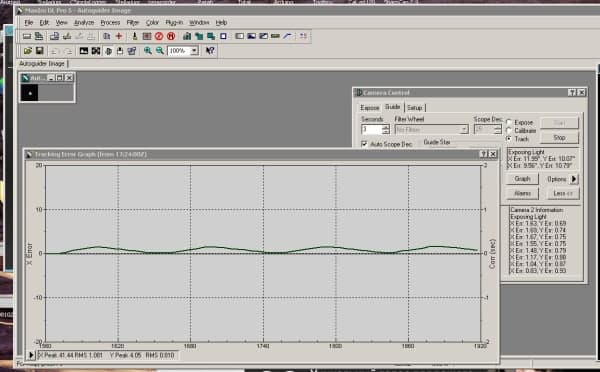Click the red circle-slash toolbar icon

[x=159, y=36]
